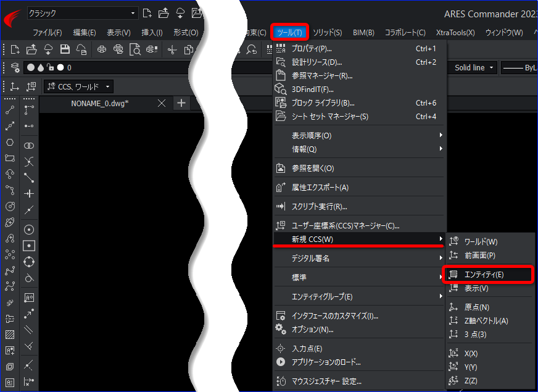
Task: Close the NONAME_0.dwg tab
Action: (x=162, y=103)
